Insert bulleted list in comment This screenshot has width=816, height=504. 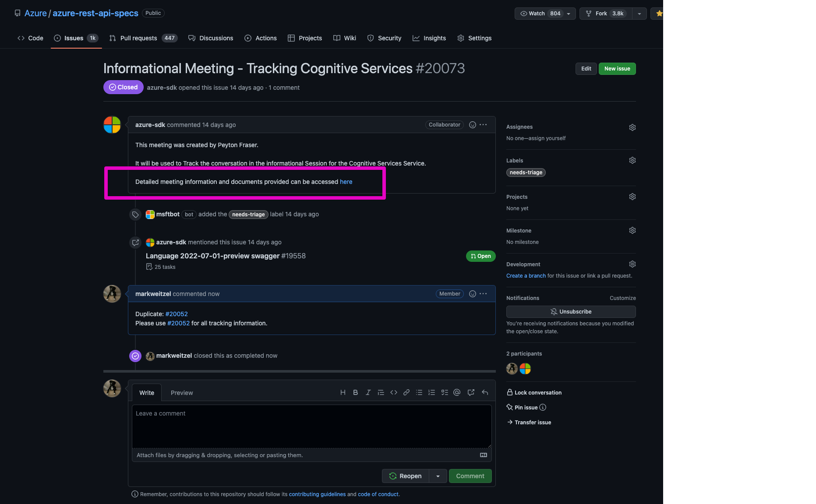[x=419, y=393]
